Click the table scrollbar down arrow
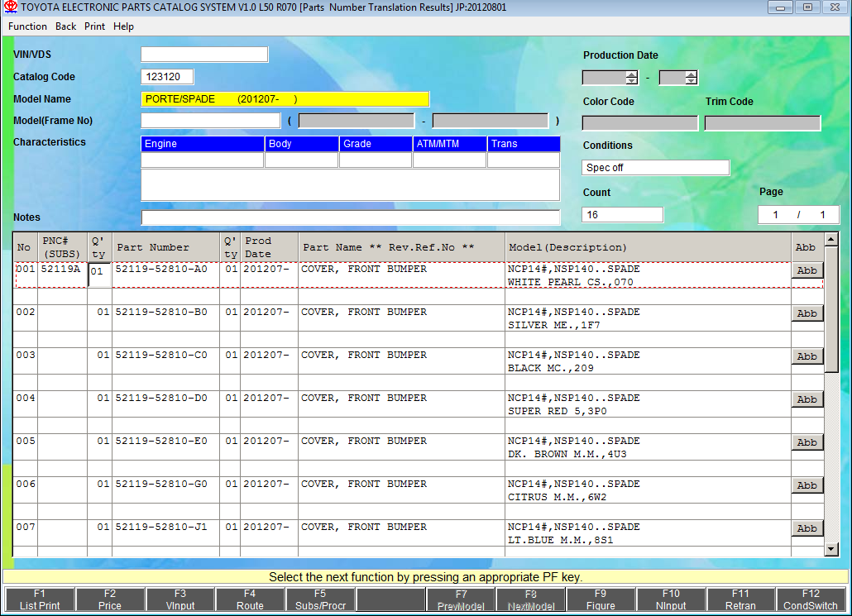The width and height of the screenshot is (852, 616). click(830, 549)
